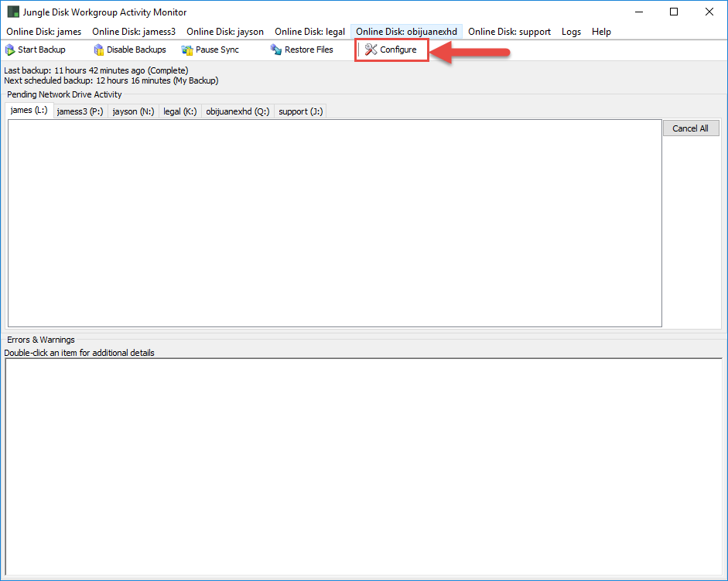
Task: Switch to the support (J:) tab
Action: [x=300, y=111]
